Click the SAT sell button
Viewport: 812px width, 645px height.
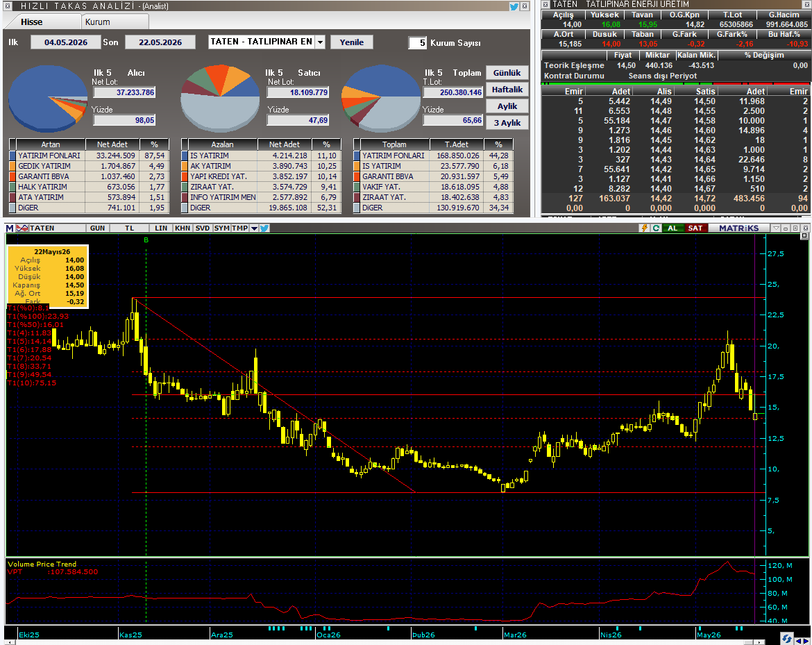(695, 228)
